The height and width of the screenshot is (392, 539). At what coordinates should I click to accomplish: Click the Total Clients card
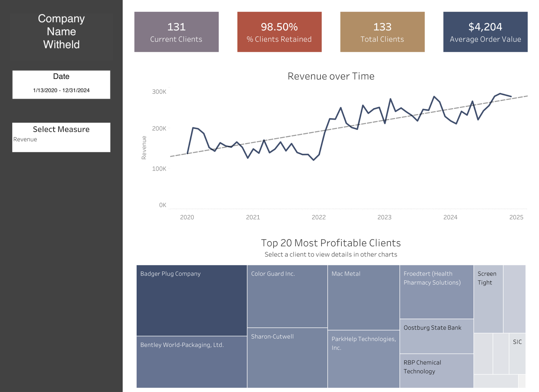[x=382, y=32]
